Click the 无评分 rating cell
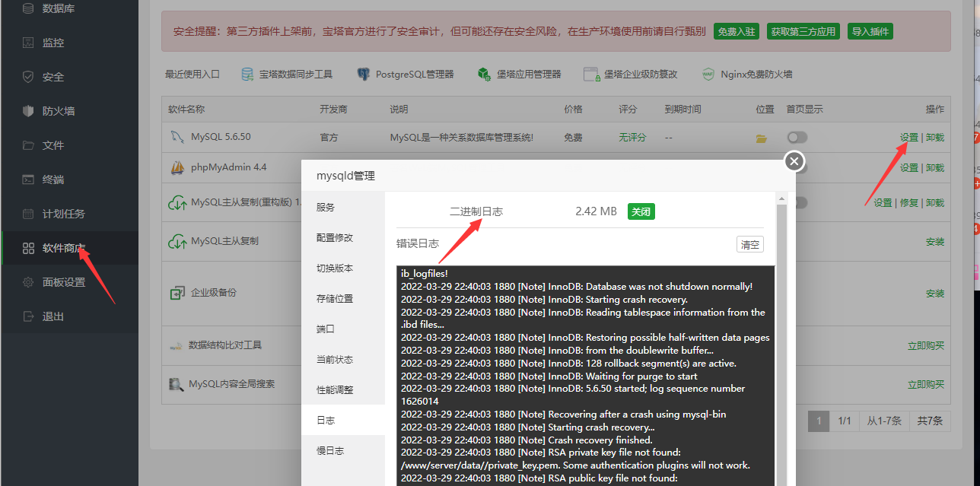The height and width of the screenshot is (486, 980). click(632, 138)
